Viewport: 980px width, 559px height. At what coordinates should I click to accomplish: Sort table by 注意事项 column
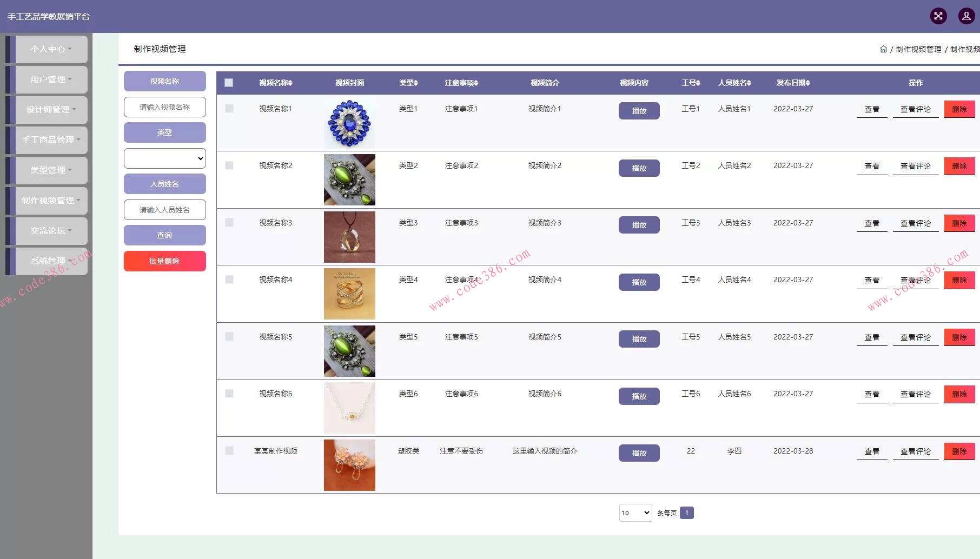(460, 83)
